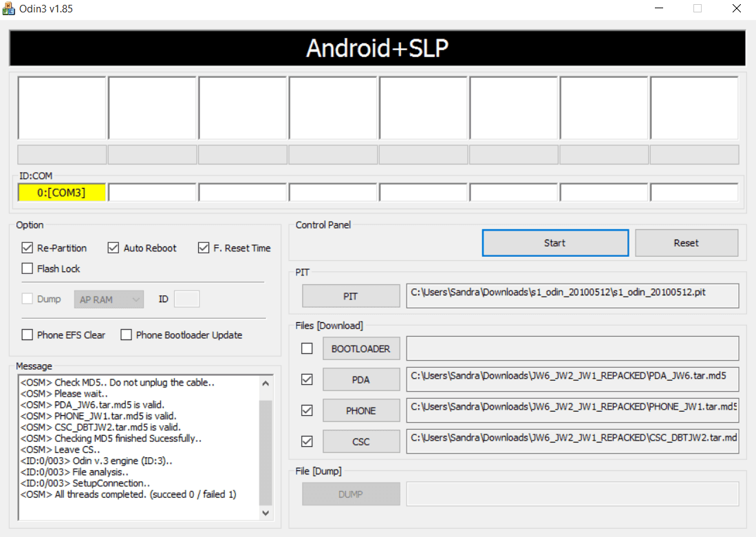Click the Start button
The height and width of the screenshot is (537, 756).
(x=555, y=243)
